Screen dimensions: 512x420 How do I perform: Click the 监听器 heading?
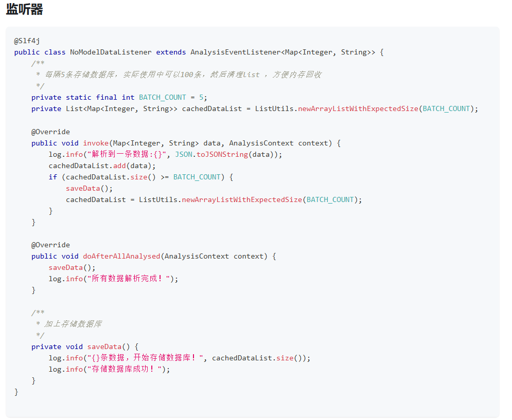tap(25, 9)
